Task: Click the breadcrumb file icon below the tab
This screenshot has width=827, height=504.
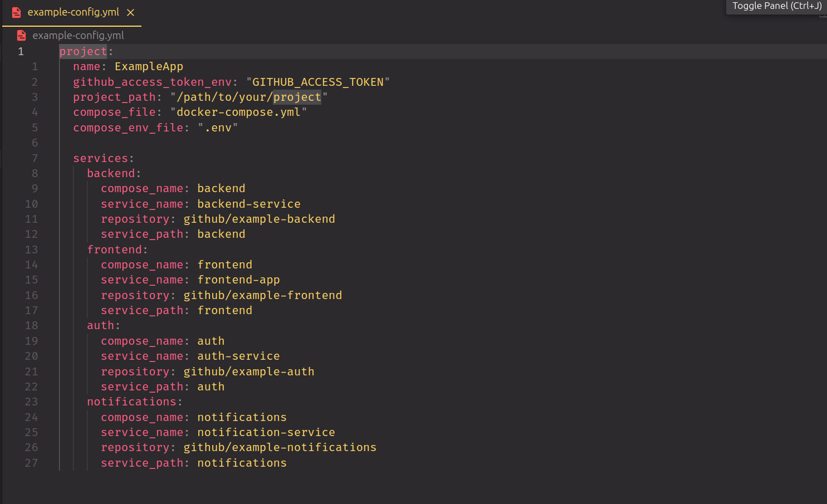Action: tap(22, 36)
